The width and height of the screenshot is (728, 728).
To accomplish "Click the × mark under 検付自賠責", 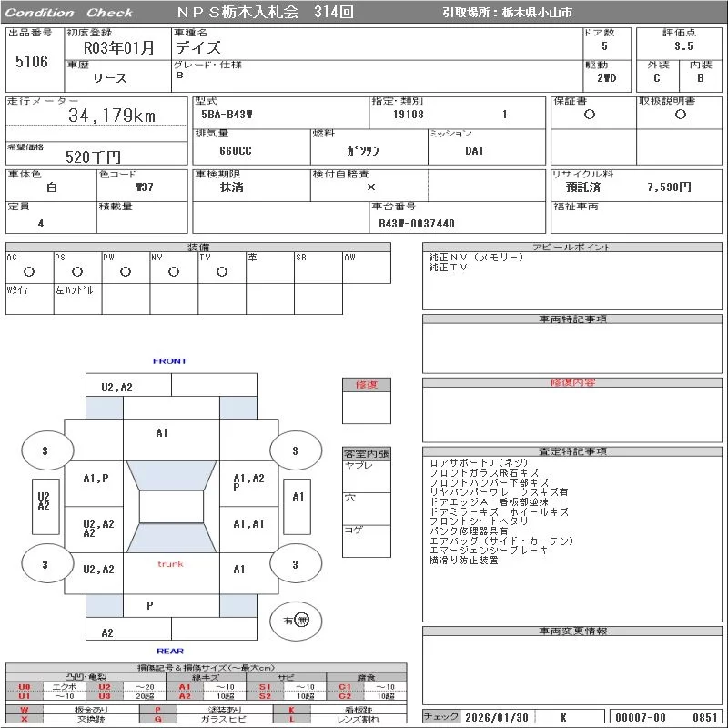I will [x=370, y=187].
